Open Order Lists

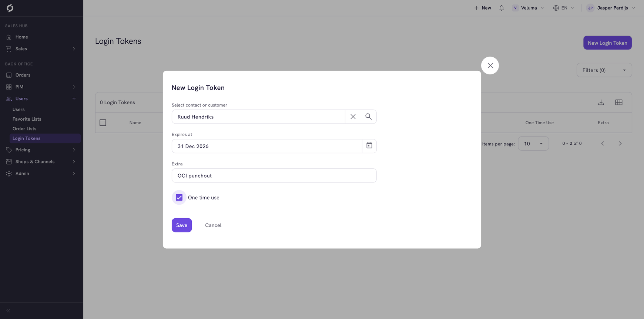pos(24,129)
